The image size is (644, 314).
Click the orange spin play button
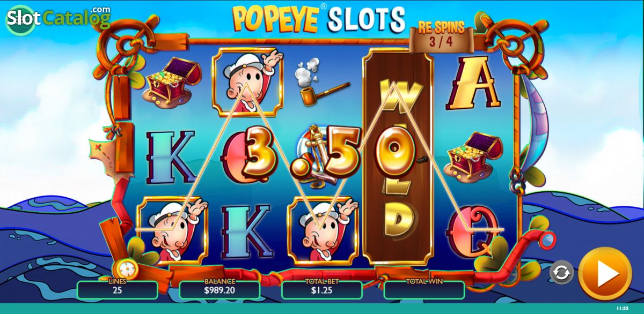[605, 274]
